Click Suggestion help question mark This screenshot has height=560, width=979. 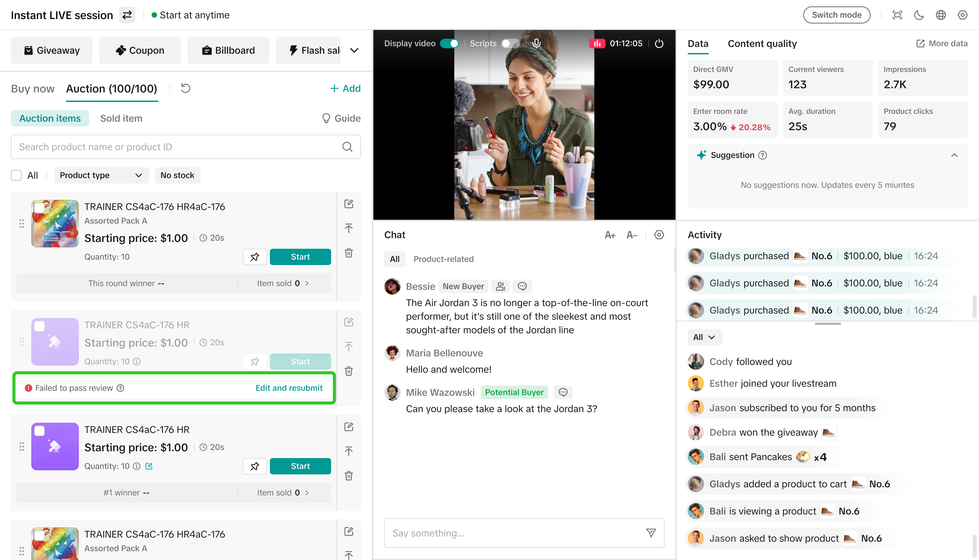762,155
